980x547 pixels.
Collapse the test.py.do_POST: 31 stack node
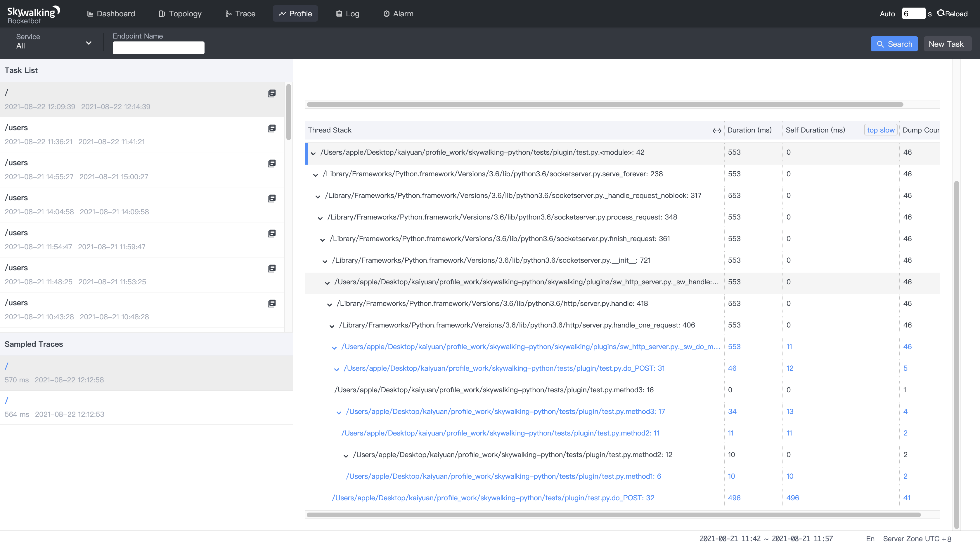pos(336,369)
